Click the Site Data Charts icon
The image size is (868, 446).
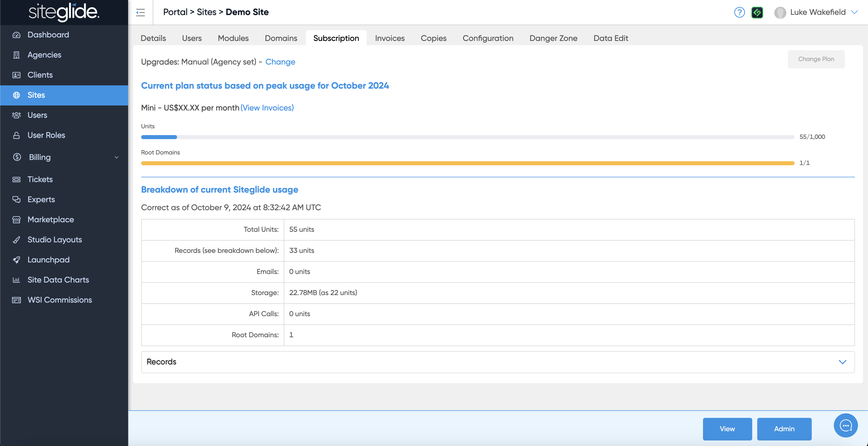(x=16, y=280)
